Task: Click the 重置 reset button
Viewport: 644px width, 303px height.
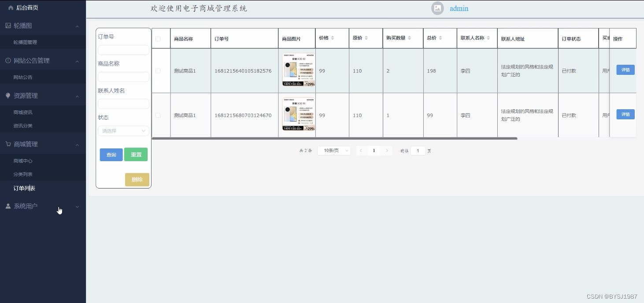Action: pyautogui.click(x=136, y=155)
